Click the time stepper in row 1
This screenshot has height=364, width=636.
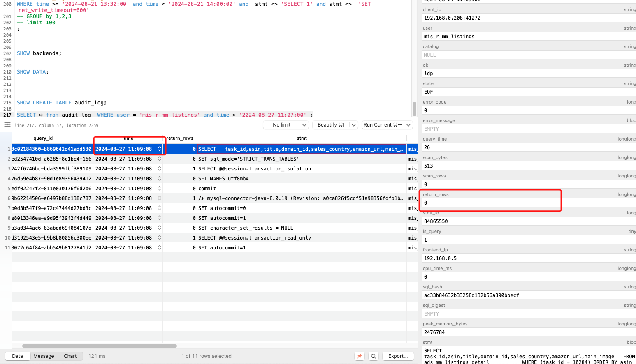point(160,149)
